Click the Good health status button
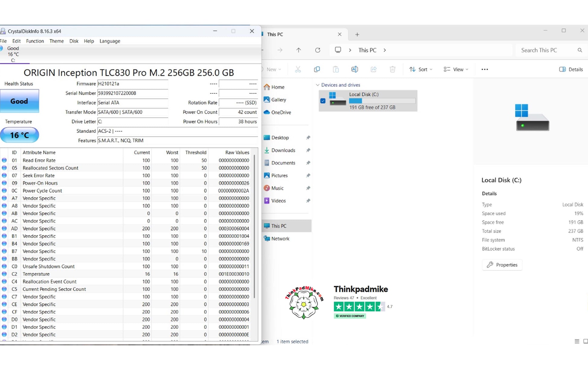This screenshot has height=370, width=588. click(19, 101)
